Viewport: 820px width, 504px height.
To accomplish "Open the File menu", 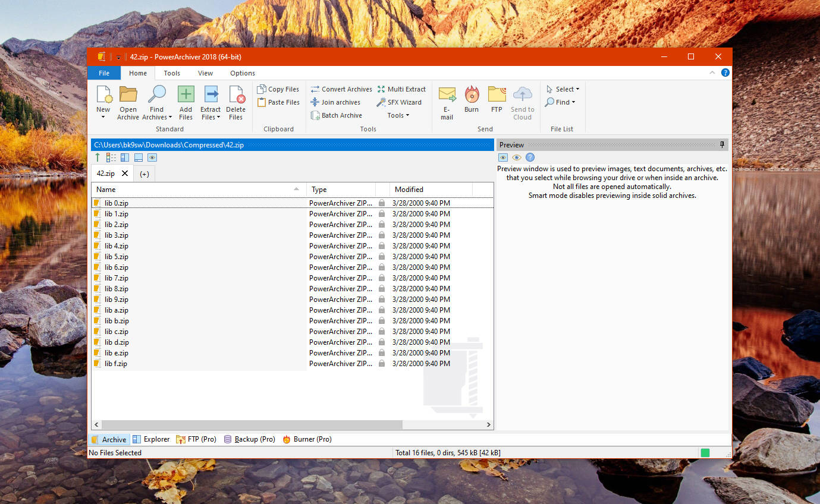I will [104, 73].
